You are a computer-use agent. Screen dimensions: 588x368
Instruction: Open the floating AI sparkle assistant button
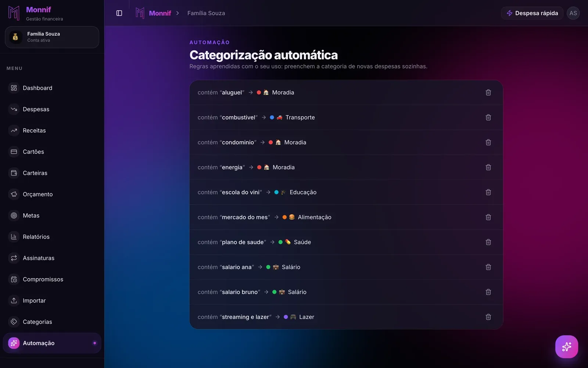click(x=566, y=347)
